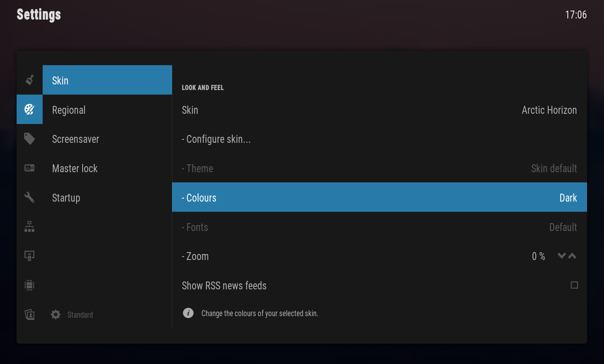Viewport: 604px width, 364px height.
Task: Select the Skin category
Action: click(x=108, y=80)
